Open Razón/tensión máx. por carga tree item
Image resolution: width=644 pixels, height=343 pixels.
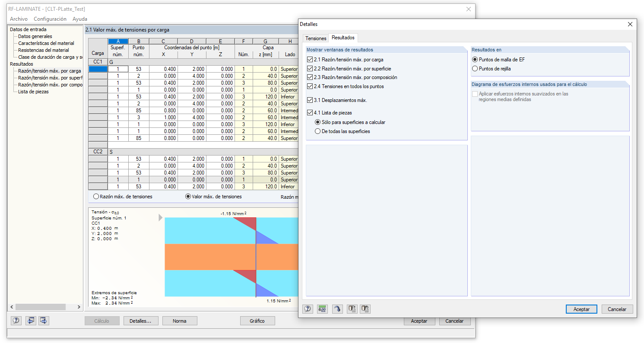point(50,71)
